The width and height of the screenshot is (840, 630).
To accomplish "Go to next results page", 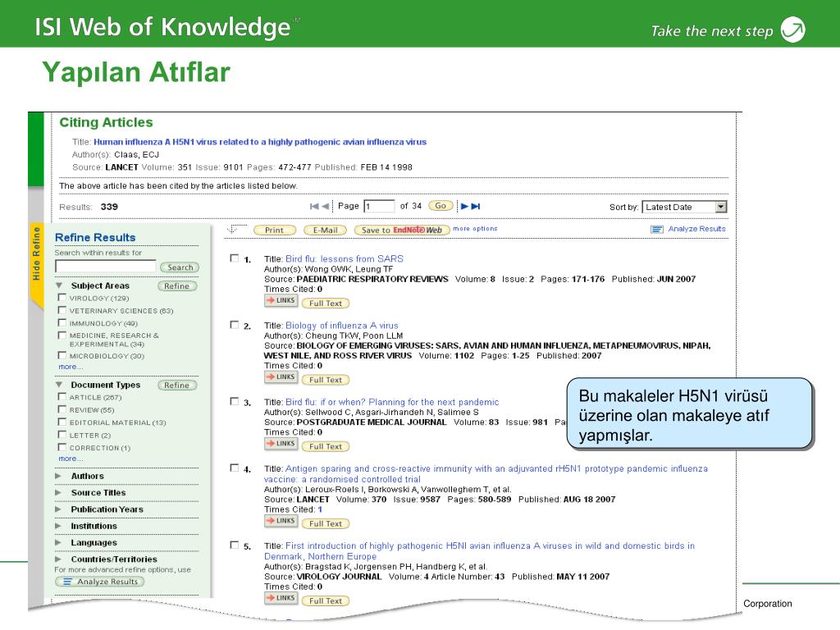I will tap(464, 206).
